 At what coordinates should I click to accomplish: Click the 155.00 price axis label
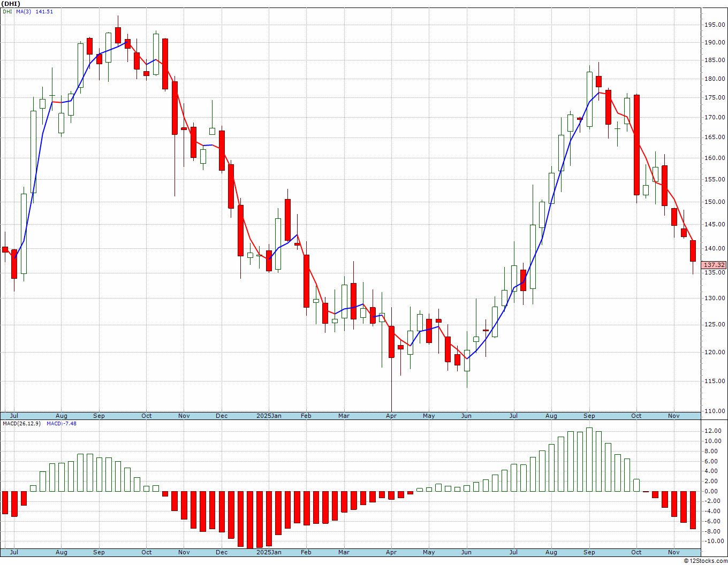click(715, 180)
